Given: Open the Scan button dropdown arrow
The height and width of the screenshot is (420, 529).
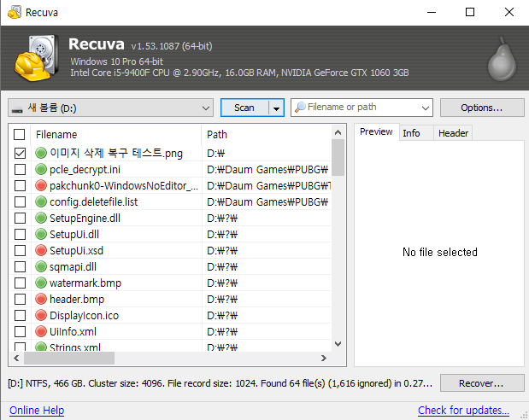Looking at the screenshot, I should [276, 108].
